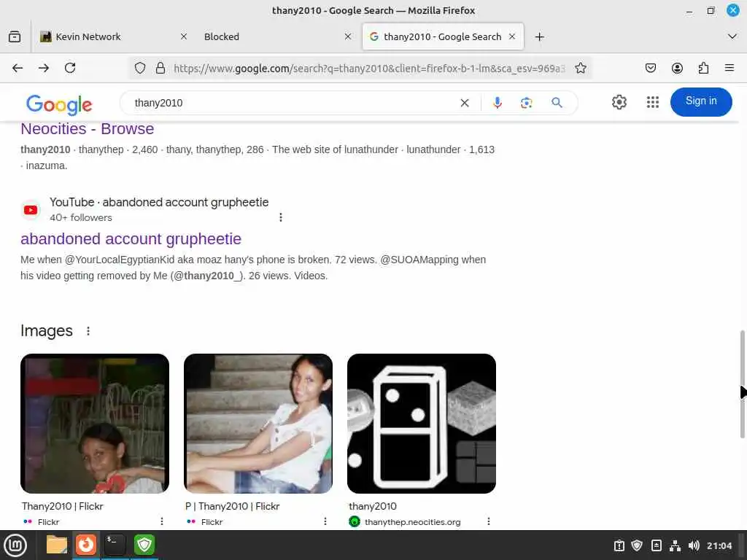This screenshot has width=747, height=560.
Task: Open green shield app in taskbar
Action: click(x=144, y=545)
